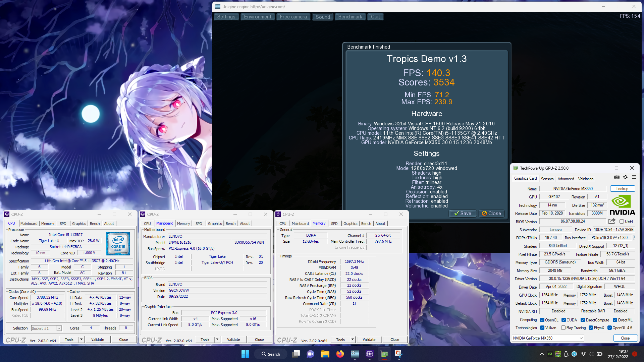
Task: Click the GPU-Z Name field NVIDIA GeForce MX350
Action: click(573, 189)
